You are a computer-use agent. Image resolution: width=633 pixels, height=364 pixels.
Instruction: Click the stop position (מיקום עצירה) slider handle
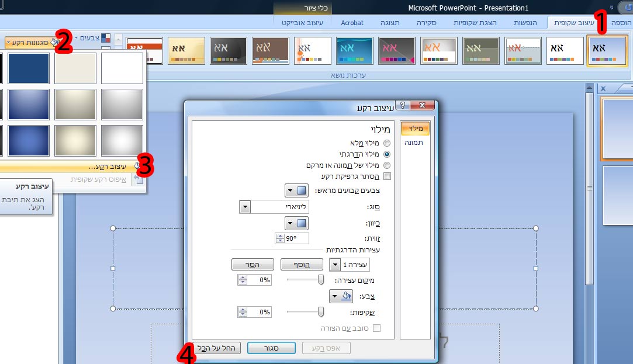point(320,280)
